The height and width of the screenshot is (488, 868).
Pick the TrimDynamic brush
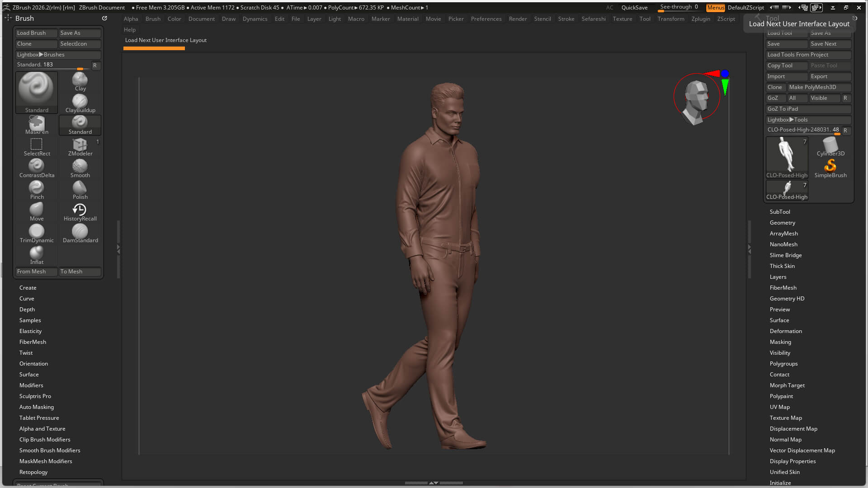coord(37,234)
